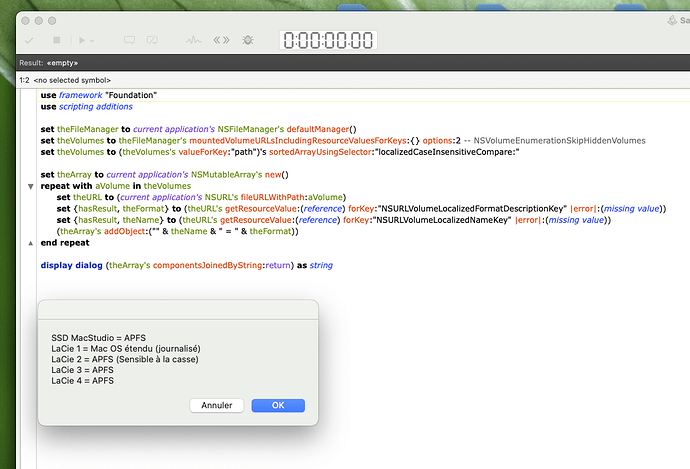Click the waveform trace icon
Screen dimensions: 690x469
pyautogui.click(x=194, y=41)
